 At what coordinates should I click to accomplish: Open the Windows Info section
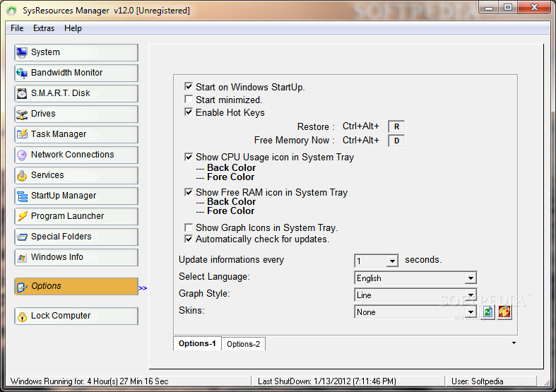coord(76,257)
